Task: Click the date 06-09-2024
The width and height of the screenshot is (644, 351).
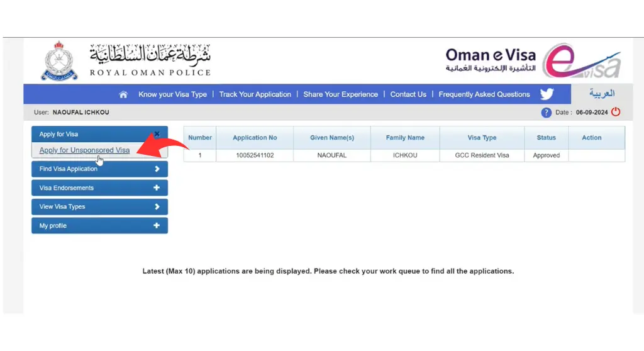Action: click(x=591, y=112)
